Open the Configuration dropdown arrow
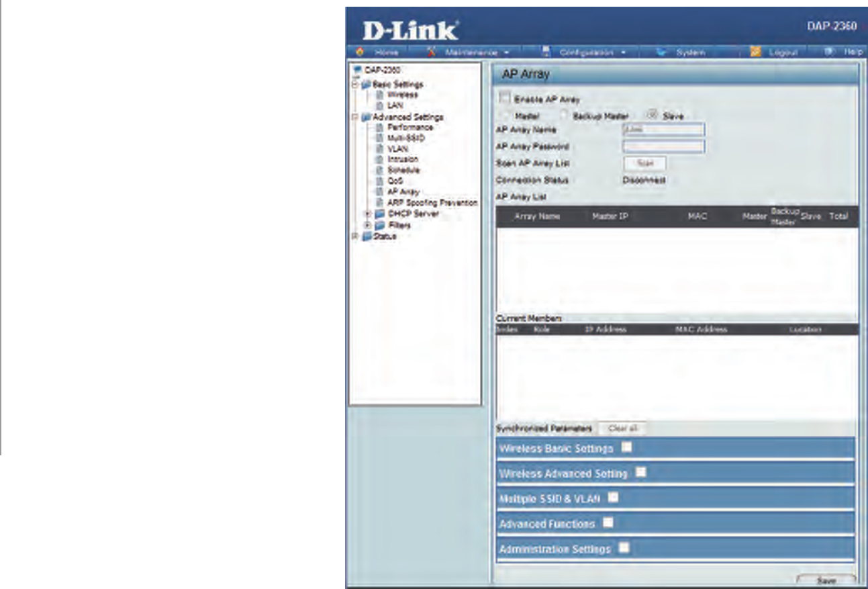The width and height of the screenshot is (868, 589). (x=622, y=52)
